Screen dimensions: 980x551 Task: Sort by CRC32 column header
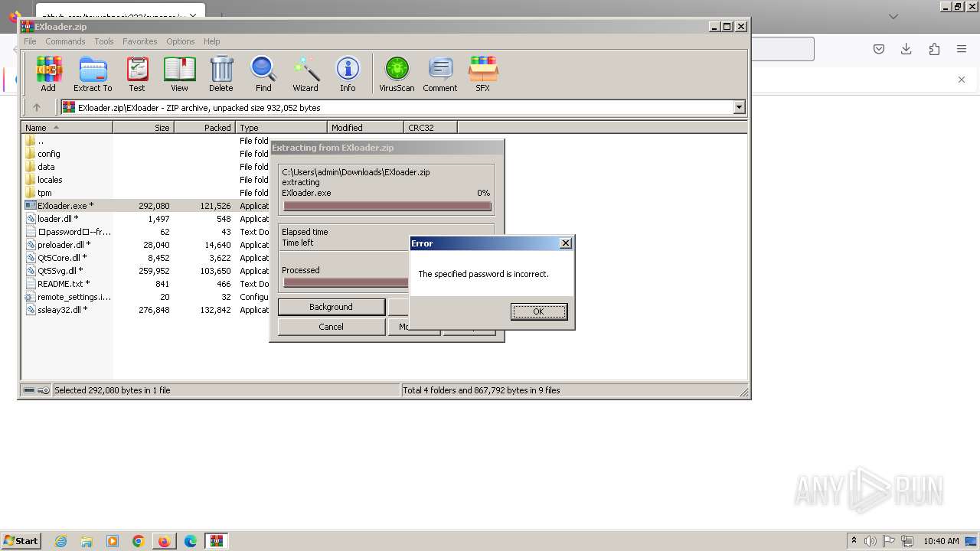tap(430, 128)
